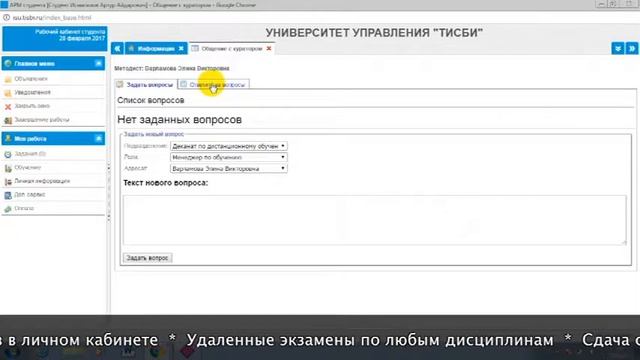Open Уведомления in the main menu
The height and width of the screenshot is (360, 640).
pos(33,93)
